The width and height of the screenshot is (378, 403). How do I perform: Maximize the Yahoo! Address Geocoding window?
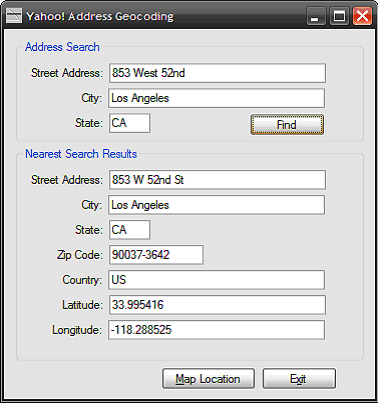coord(339,16)
